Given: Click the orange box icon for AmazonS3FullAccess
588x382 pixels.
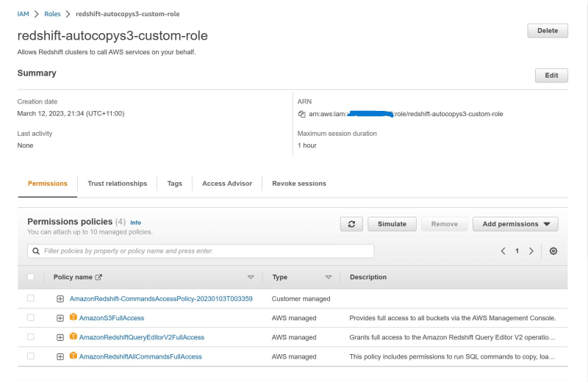Looking at the screenshot, I should click(x=73, y=317).
